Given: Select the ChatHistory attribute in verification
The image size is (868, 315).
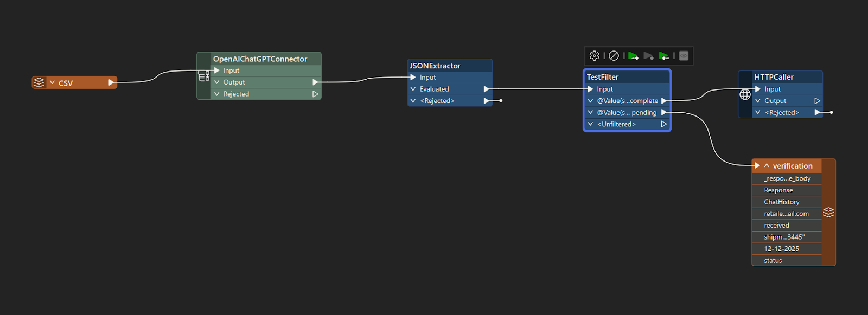Looking at the screenshot, I should 781,202.
